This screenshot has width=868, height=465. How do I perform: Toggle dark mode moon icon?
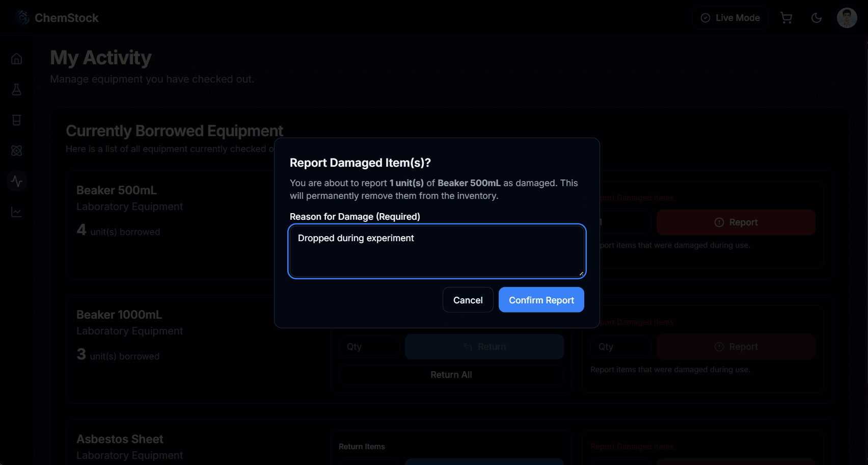(x=817, y=18)
